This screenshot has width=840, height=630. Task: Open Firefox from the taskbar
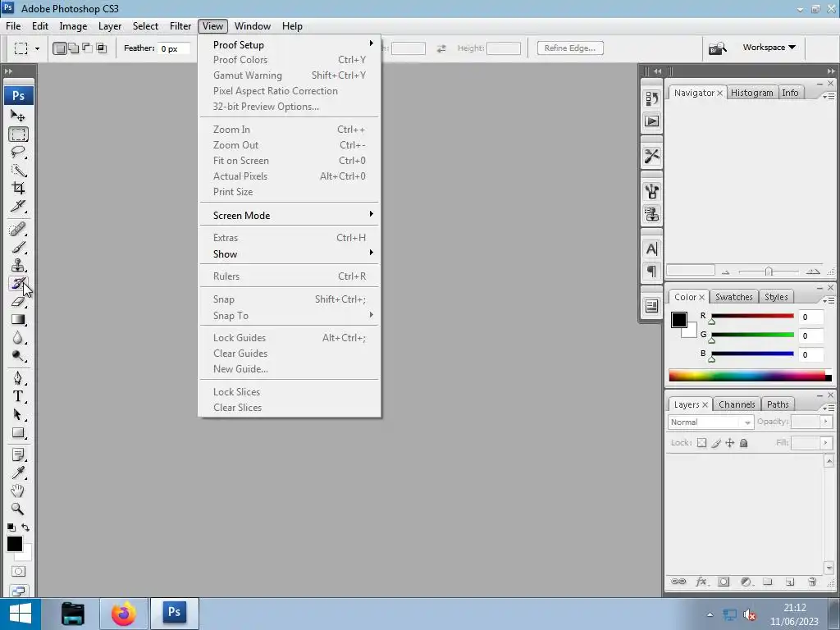point(123,614)
